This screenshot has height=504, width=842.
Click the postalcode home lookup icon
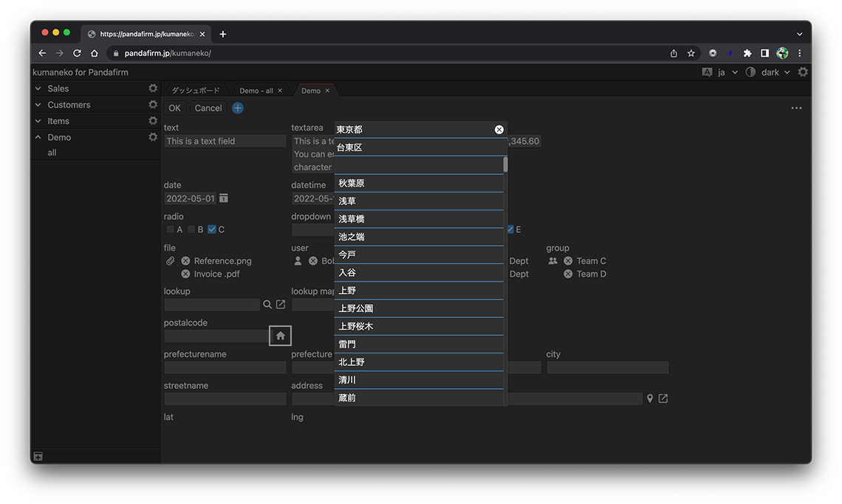[x=281, y=336]
